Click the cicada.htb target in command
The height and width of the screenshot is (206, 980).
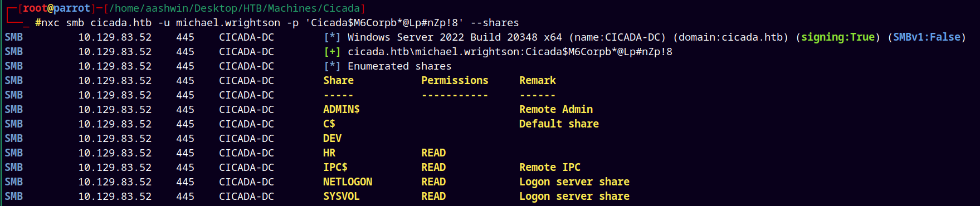point(121,23)
